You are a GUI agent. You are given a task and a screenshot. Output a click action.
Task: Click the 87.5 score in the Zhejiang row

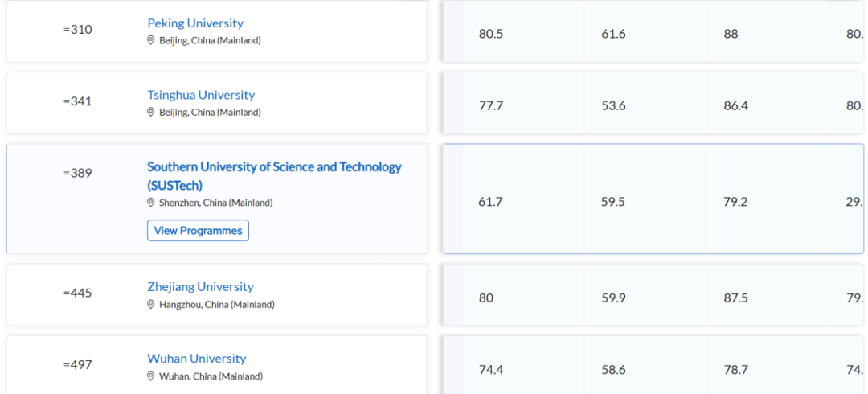pyautogui.click(x=735, y=298)
